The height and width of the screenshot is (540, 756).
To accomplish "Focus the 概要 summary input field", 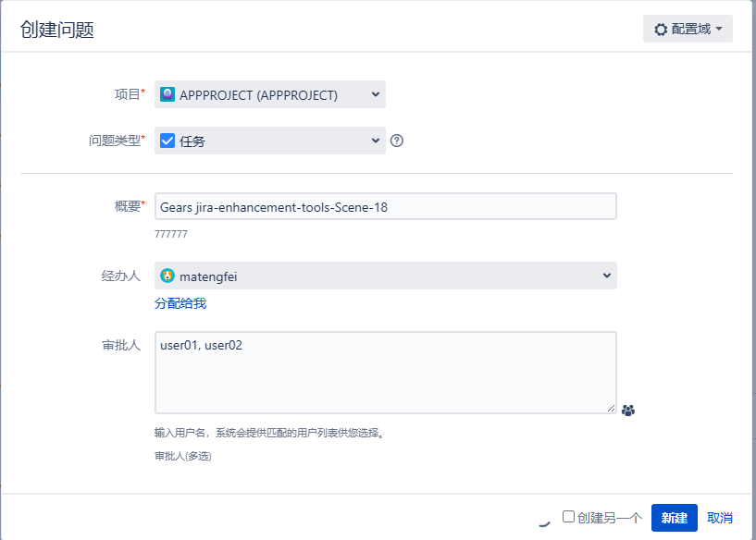I will (x=385, y=207).
